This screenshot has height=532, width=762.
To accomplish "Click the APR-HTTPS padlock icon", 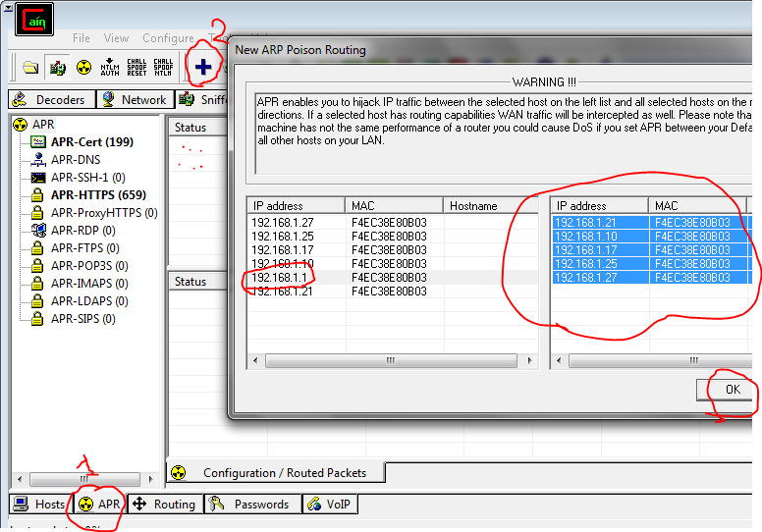I will click(37, 194).
